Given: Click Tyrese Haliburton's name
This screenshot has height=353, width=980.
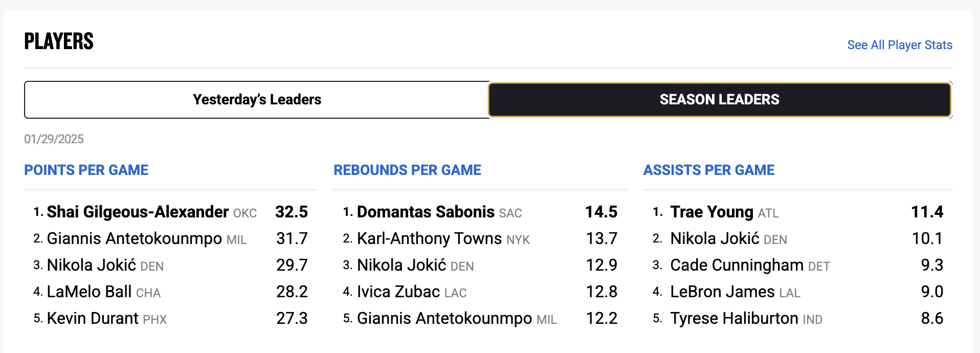Looking at the screenshot, I should 734,318.
